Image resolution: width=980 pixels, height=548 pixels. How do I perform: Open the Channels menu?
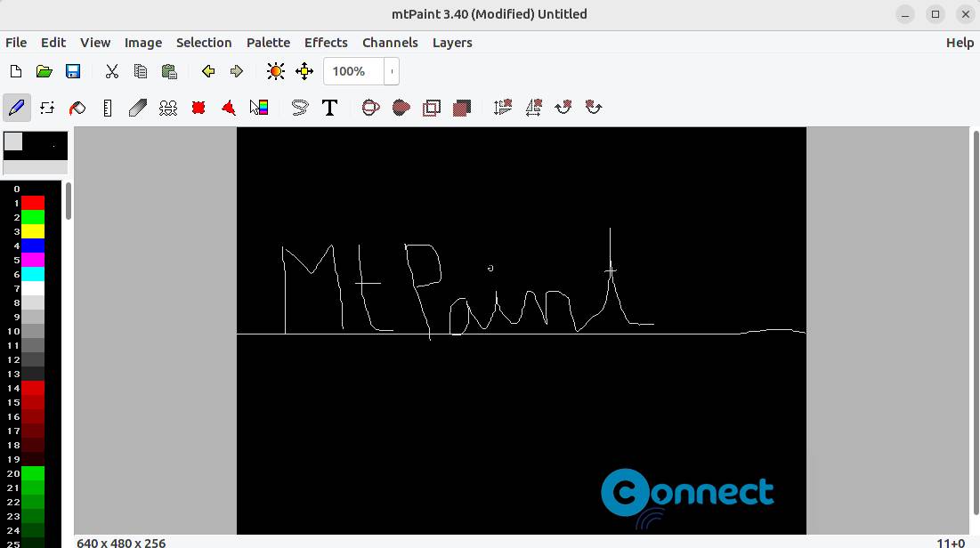click(390, 43)
